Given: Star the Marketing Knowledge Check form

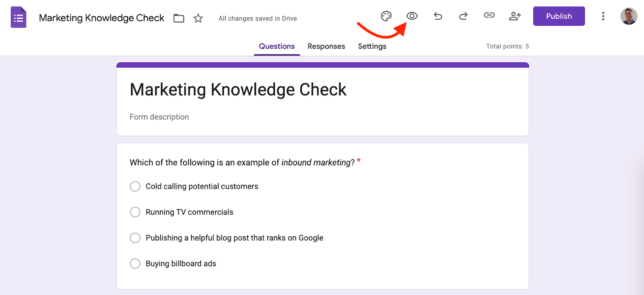Looking at the screenshot, I should [x=198, y=18].
